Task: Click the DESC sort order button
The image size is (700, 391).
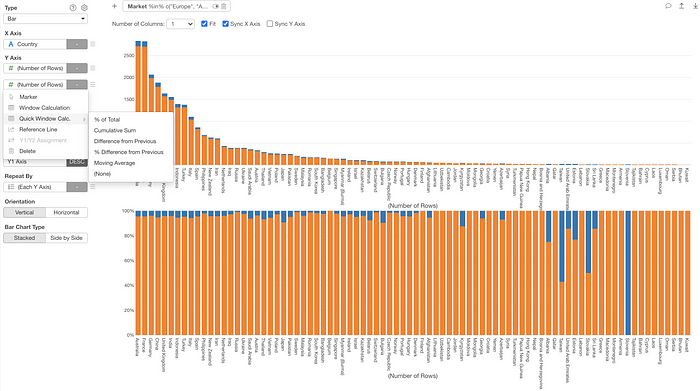Action: pos(77,162)
